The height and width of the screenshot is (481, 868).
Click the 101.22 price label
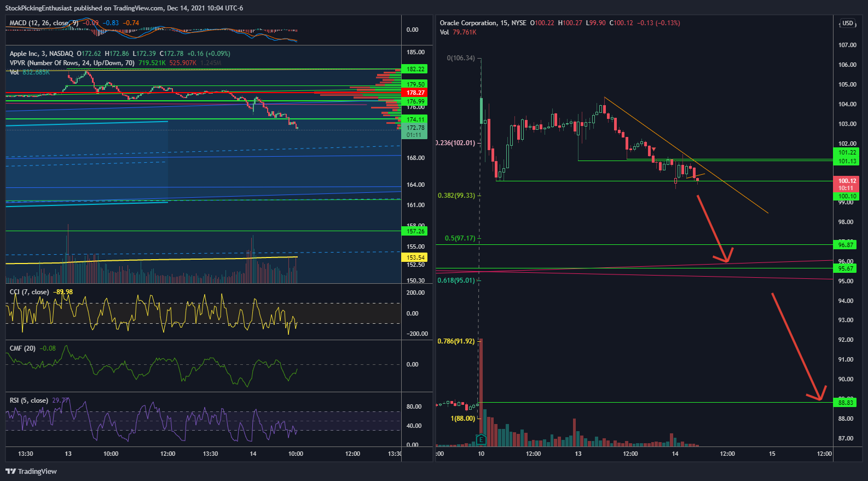[x=847, y=153]
